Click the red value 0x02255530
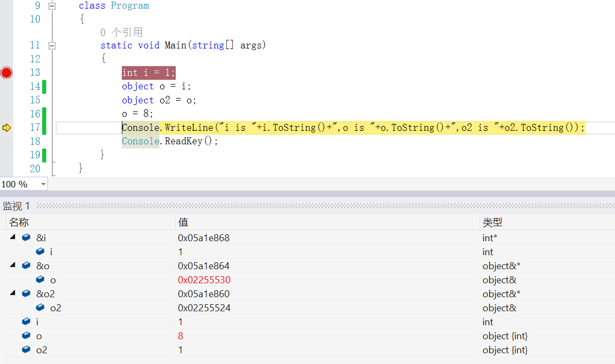 click(204, 280)
